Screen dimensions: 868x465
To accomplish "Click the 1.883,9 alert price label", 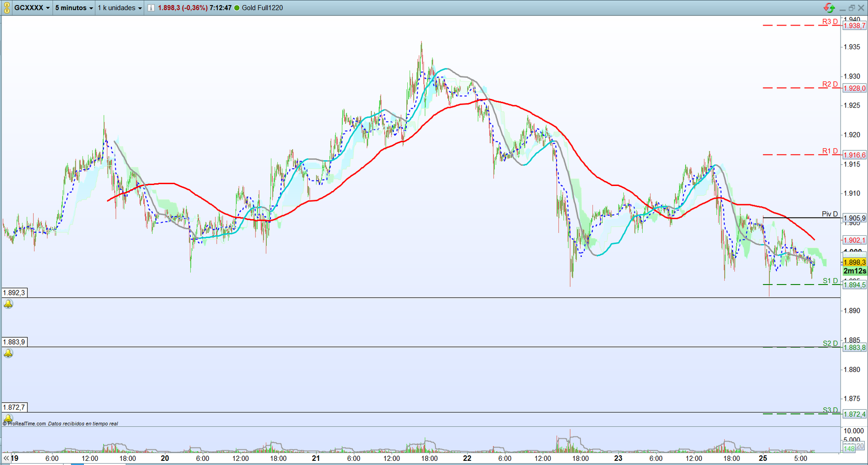I will click(x=14, y=342).
